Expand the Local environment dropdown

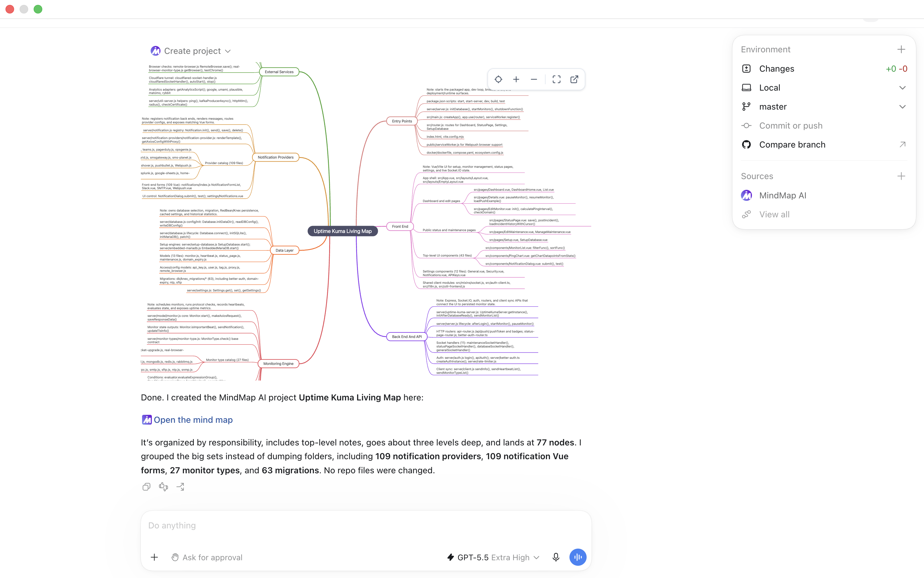coord(902,88)
